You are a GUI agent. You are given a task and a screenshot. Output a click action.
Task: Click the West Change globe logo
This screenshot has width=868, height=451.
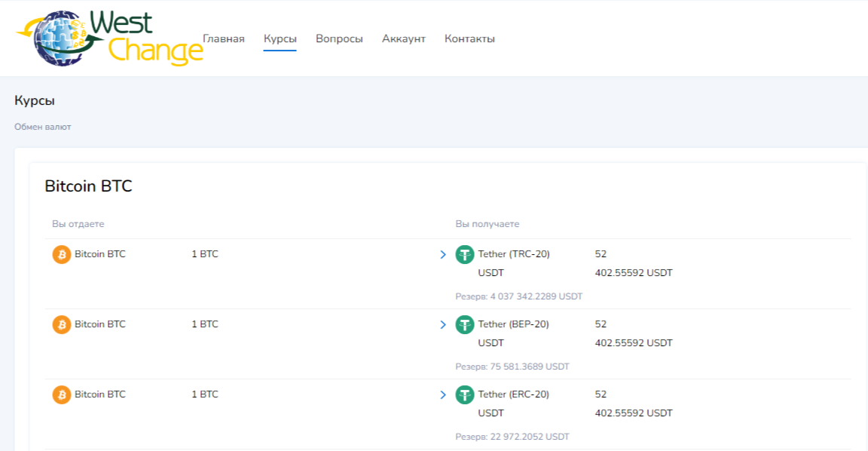point(109,38)
